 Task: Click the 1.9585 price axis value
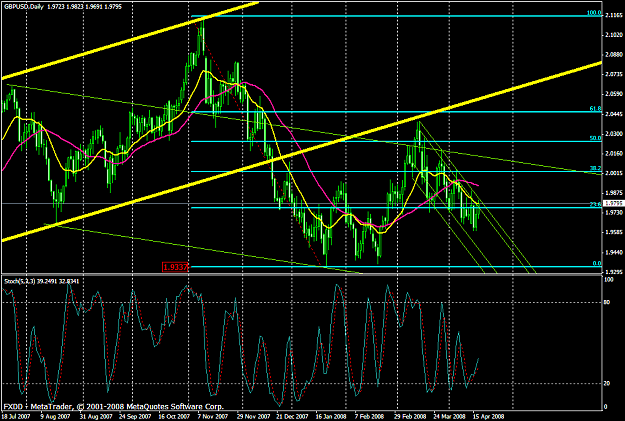(613, 232)
